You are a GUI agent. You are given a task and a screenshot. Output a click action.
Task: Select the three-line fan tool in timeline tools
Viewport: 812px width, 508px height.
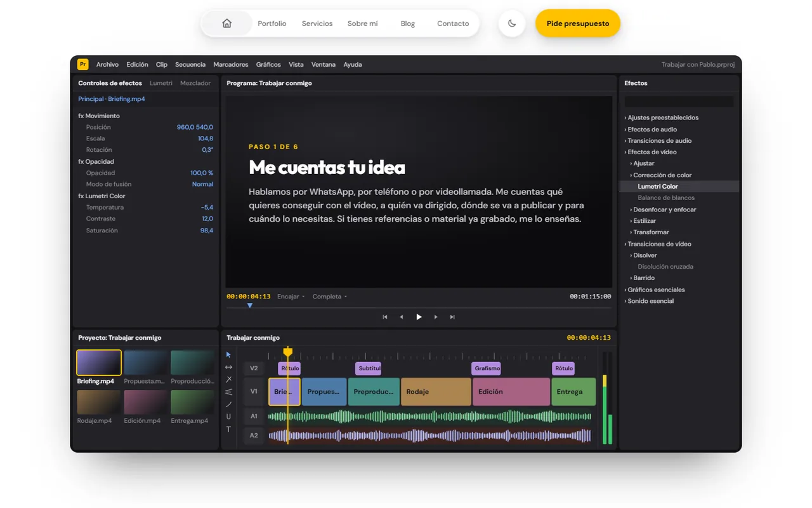[x=228, y=392]
